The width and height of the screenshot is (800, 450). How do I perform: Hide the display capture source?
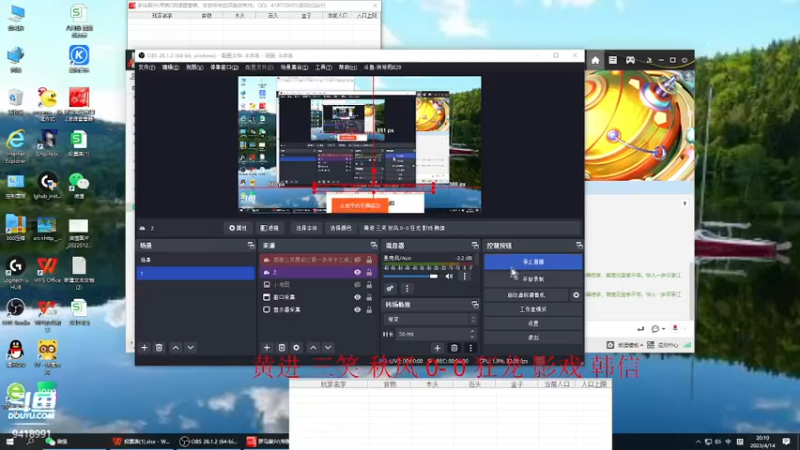tap(358, 310)
